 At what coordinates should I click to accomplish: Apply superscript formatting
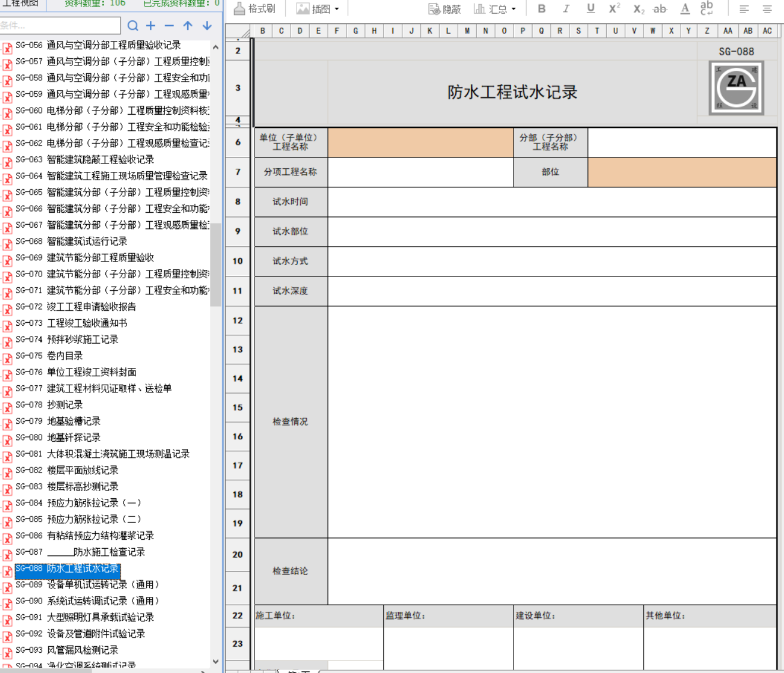point(615,8)
